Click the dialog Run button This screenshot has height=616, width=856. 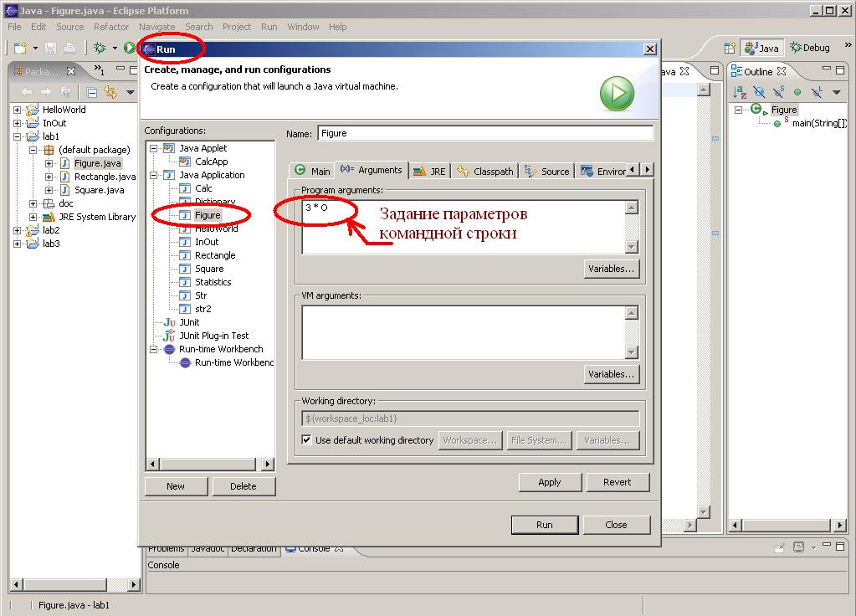(x=544, y=525)
